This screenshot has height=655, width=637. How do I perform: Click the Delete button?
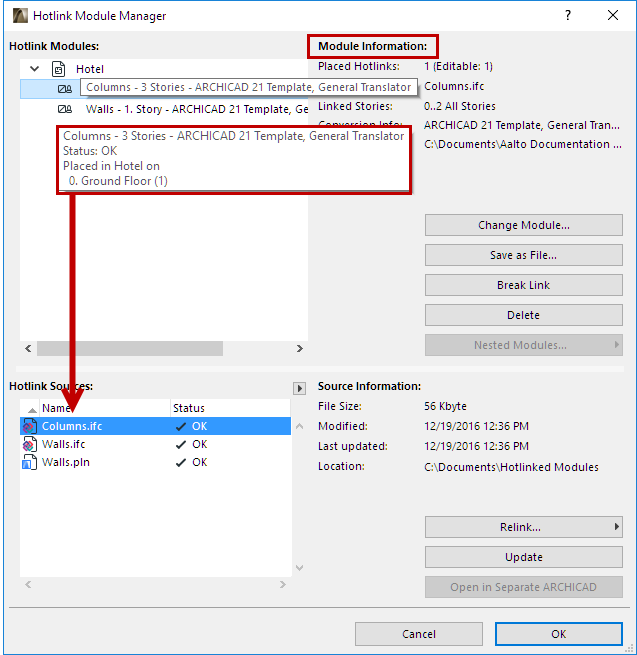(523, 315)
